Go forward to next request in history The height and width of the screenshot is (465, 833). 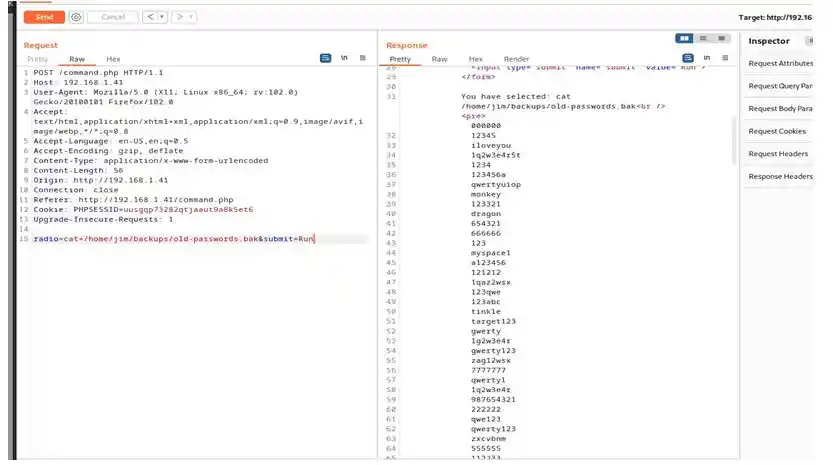pos(178,17)
